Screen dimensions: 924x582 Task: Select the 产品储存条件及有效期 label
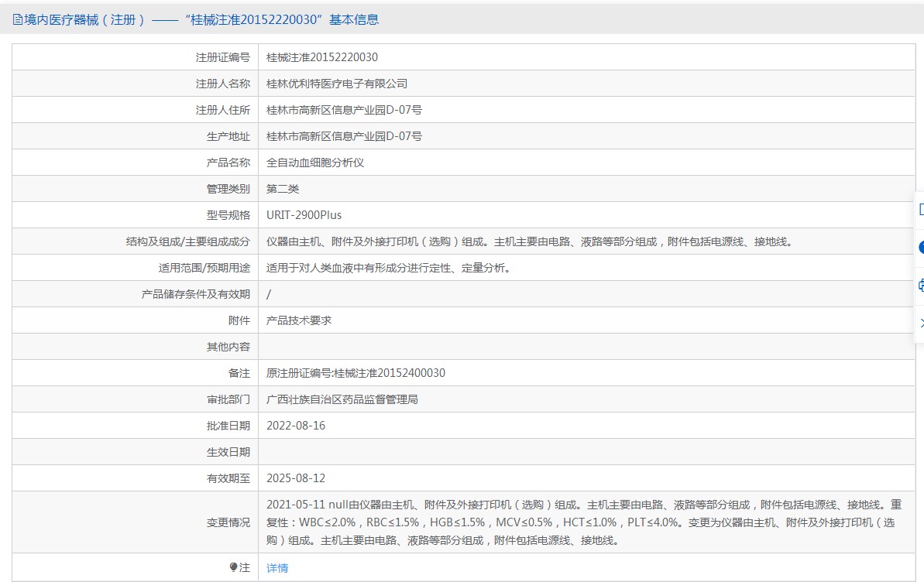tap(196, 294)
